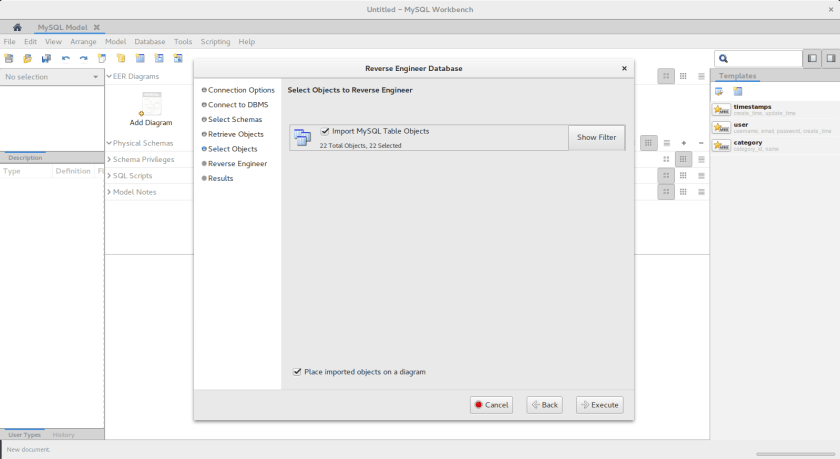
Task: Open the No selection dropdown
Action: coord(51,77)
